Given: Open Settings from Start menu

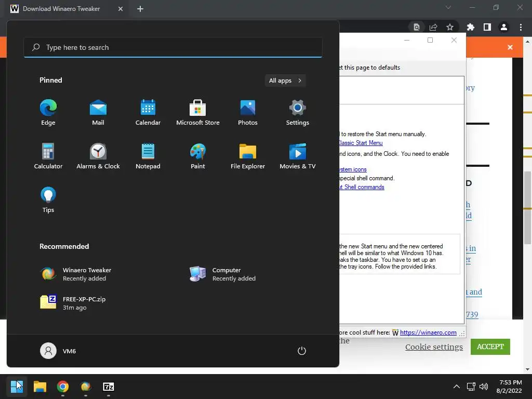Looking at the screenshot, I should click(x=298, y=113).
